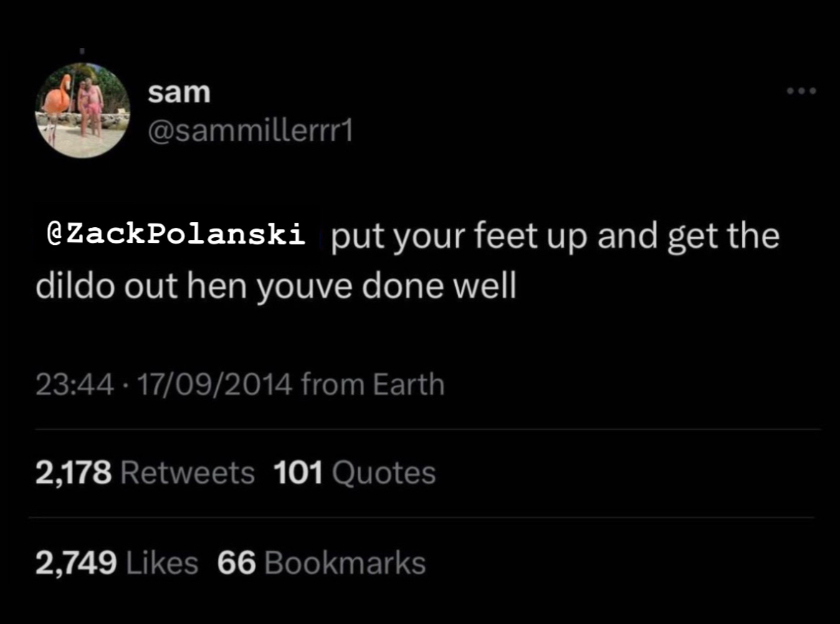Viewport: 840px width, 624px height.
Task: Click the @sammillerrr1 handle
Action: click(250, 130)
